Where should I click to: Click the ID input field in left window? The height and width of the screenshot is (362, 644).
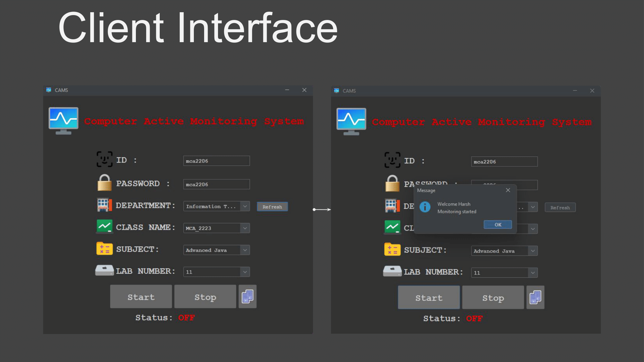point(216,161)
